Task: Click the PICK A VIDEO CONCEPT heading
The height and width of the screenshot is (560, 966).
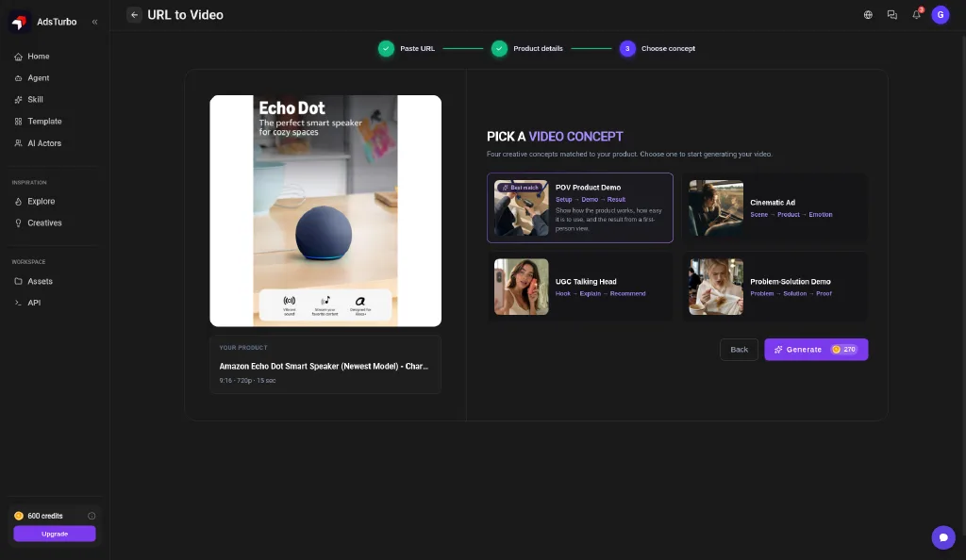Action: point(555,137)
